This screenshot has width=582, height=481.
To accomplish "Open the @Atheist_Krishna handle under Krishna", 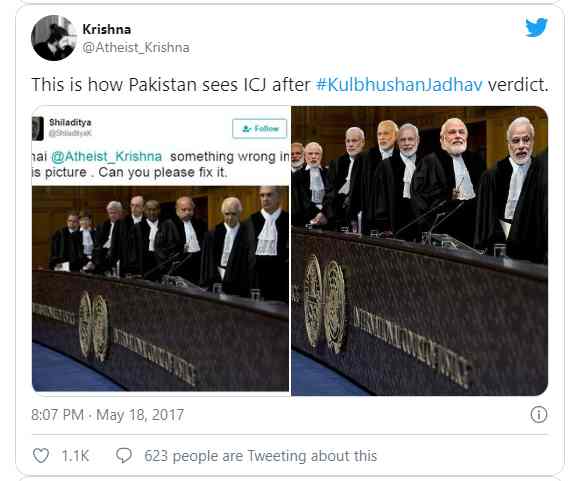I will (x=135, y=48).
